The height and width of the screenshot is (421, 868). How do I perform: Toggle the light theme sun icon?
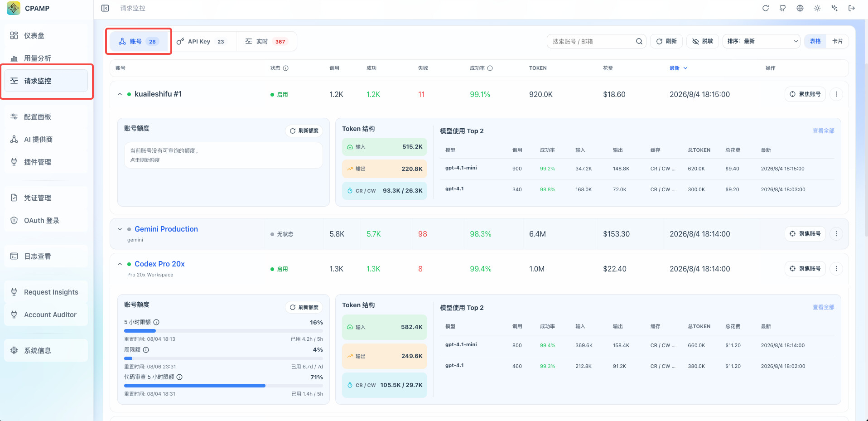coord(817,8)
